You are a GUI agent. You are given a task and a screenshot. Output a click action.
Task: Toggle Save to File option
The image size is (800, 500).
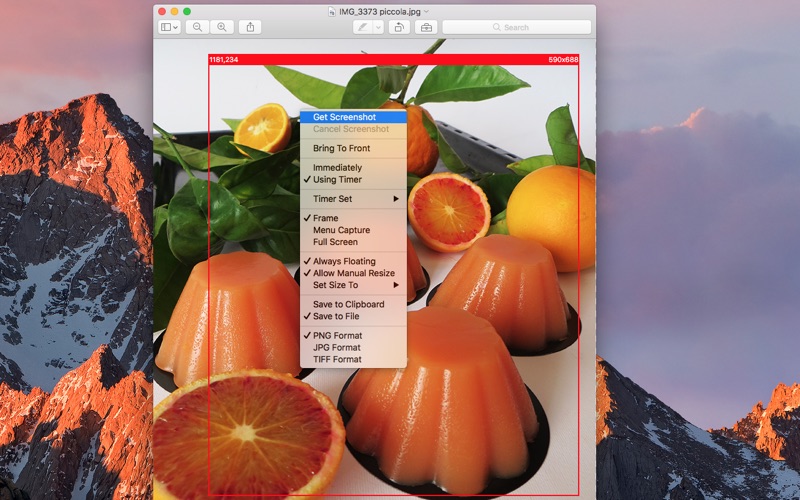(x=353, y=316)
